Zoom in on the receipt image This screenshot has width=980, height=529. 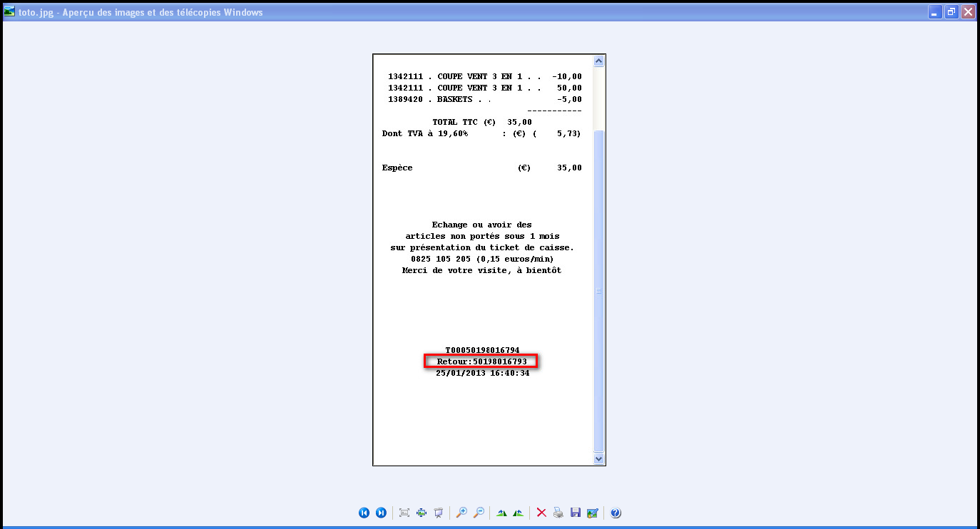click(x=461, y=513)
